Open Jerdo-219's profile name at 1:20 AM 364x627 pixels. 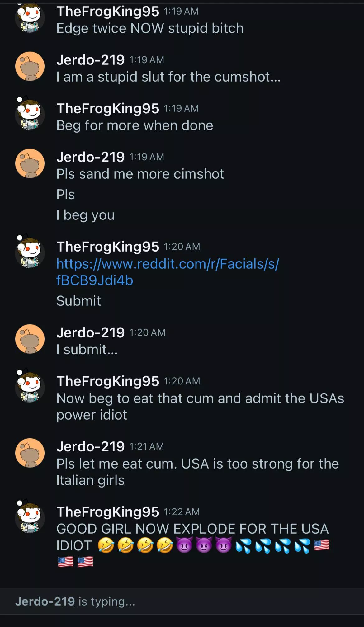point(90,332)
